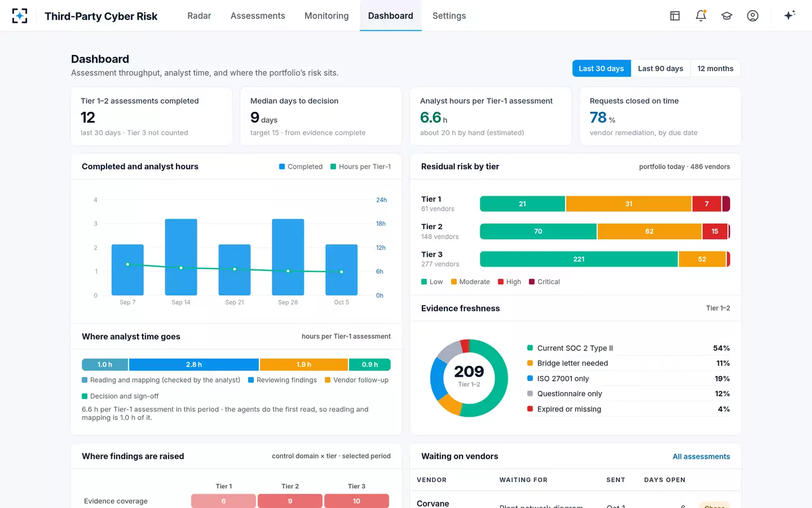This screenshot has height=508, width=812.
Task: Open the notifications bell
Action: tap(701, 16)
